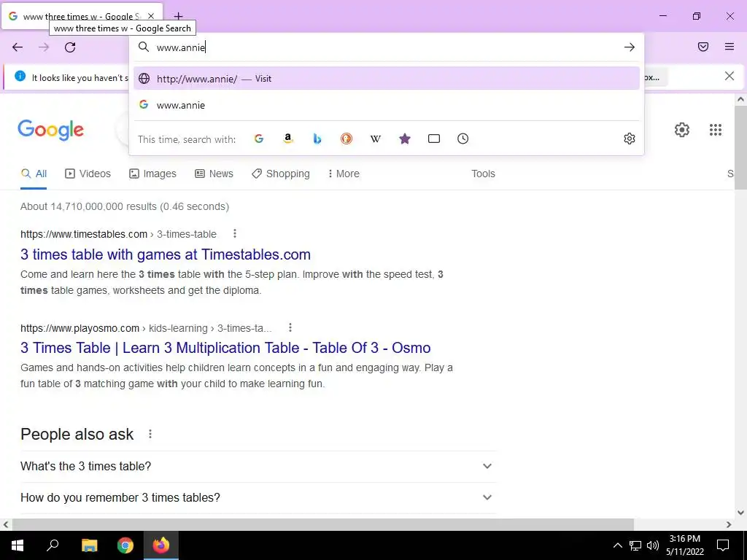This screenshot has height=560, width=747.
Task: Search in history clock icon
Action: click(x=463, y=139)
